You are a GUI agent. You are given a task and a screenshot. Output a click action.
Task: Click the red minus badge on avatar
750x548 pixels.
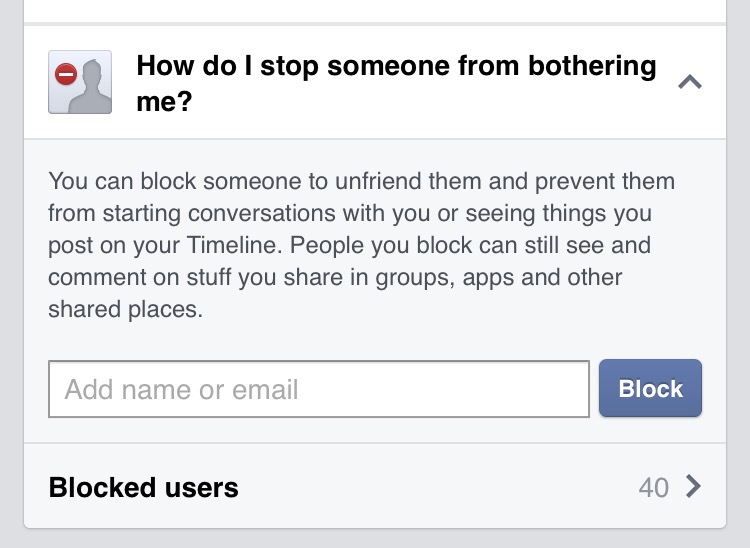point(66,74)
